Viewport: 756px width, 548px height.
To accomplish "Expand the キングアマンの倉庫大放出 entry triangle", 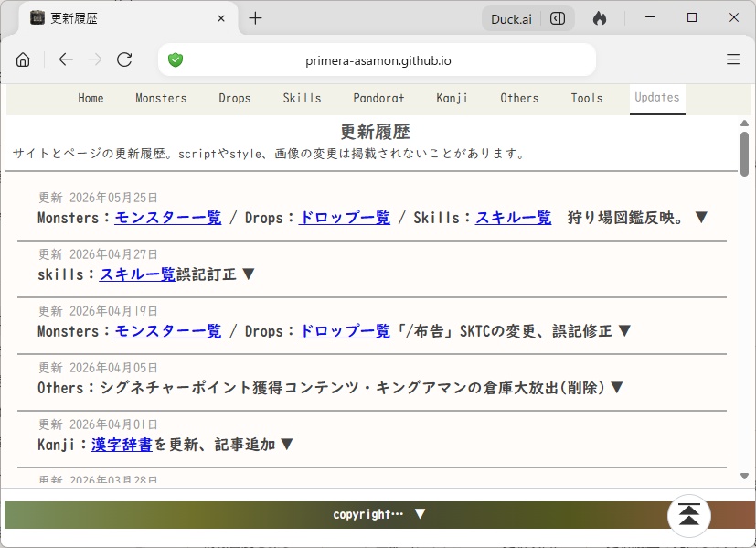I will tap(617, 387).
